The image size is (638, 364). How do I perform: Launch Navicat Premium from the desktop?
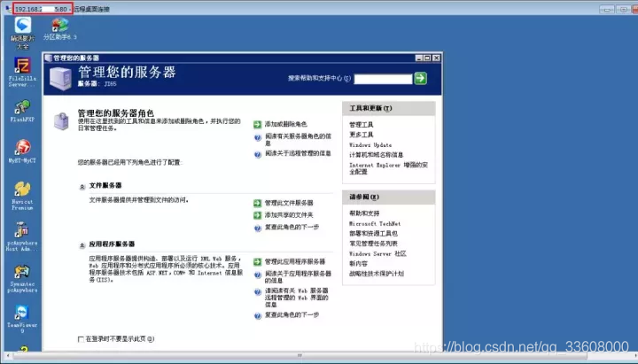(22, 196)
